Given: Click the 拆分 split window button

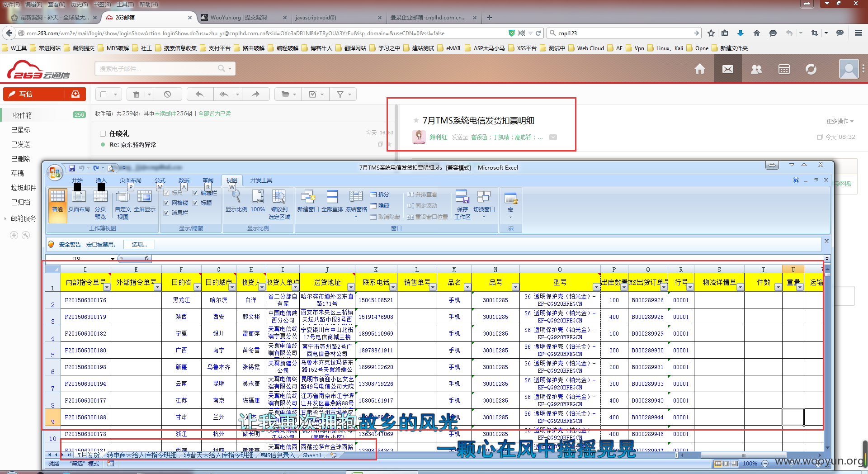Looking at the screenshot, I should [379, 194].
